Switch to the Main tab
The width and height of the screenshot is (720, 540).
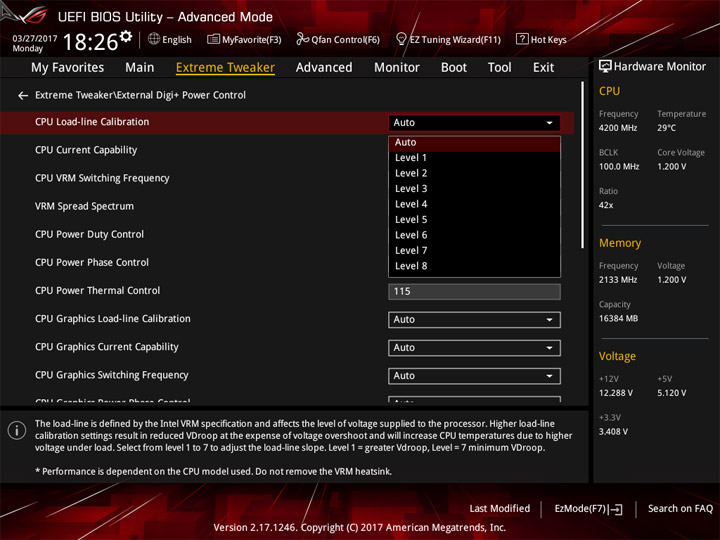pyautogui.click(x=140, y=68)
